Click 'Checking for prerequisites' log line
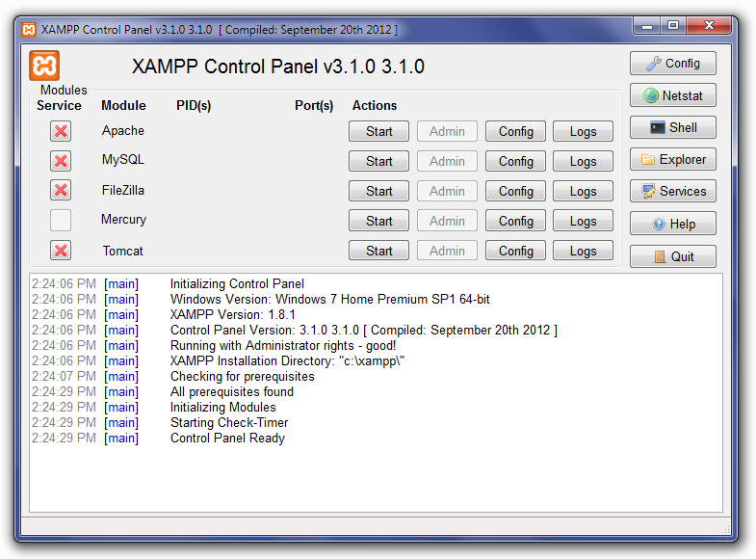 (x=243, y=376)
